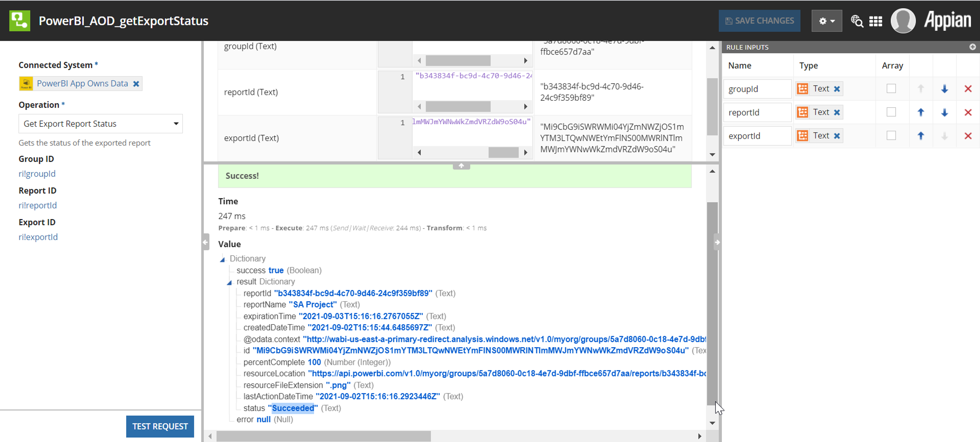The width and height of the screenshot is (980, 442).
Task: Collapse the test inputs panel divider
Action: tap(461, 166)
